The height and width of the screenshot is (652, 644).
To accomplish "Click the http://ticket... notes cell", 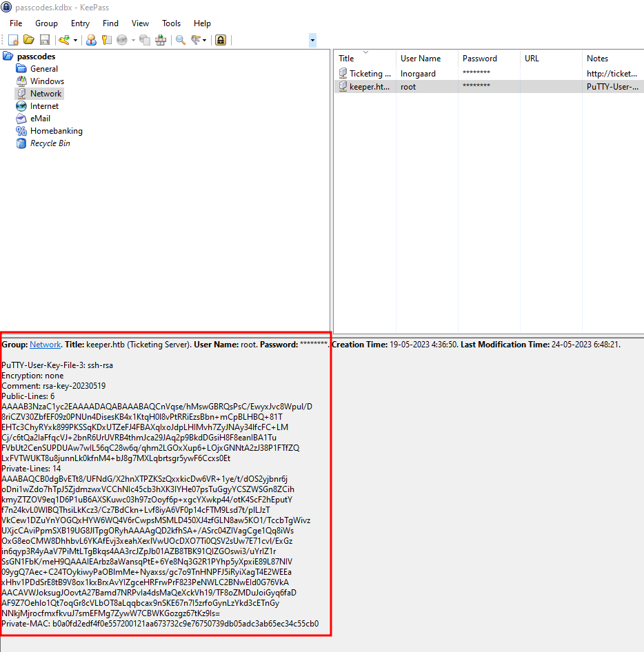I will point(613,74).
